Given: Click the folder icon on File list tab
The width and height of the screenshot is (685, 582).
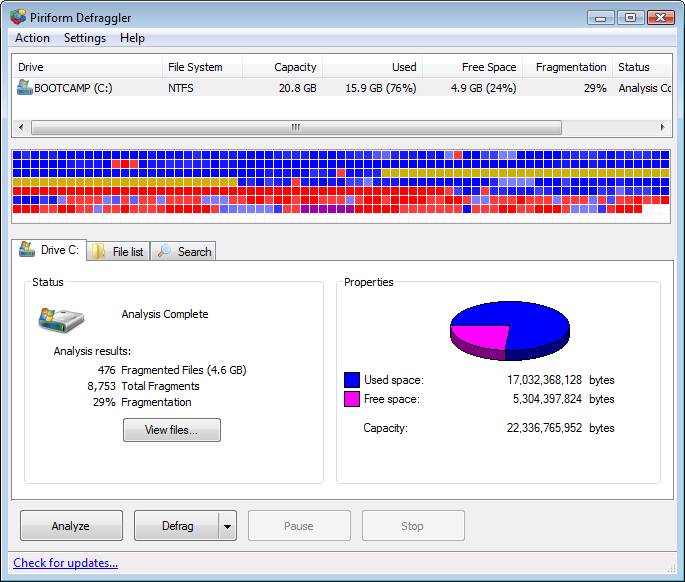Looking at the screenshot, I should pos(99,252).
